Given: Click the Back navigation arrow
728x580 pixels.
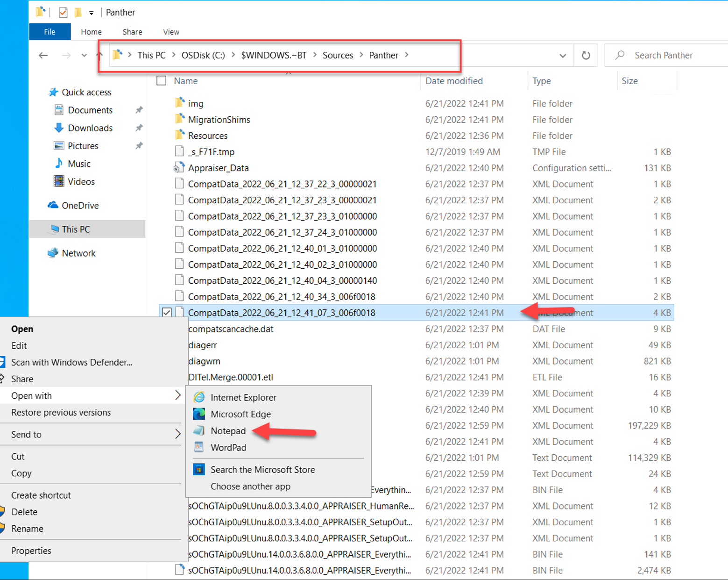Looking at the screenshot, I should pos(43,56).
